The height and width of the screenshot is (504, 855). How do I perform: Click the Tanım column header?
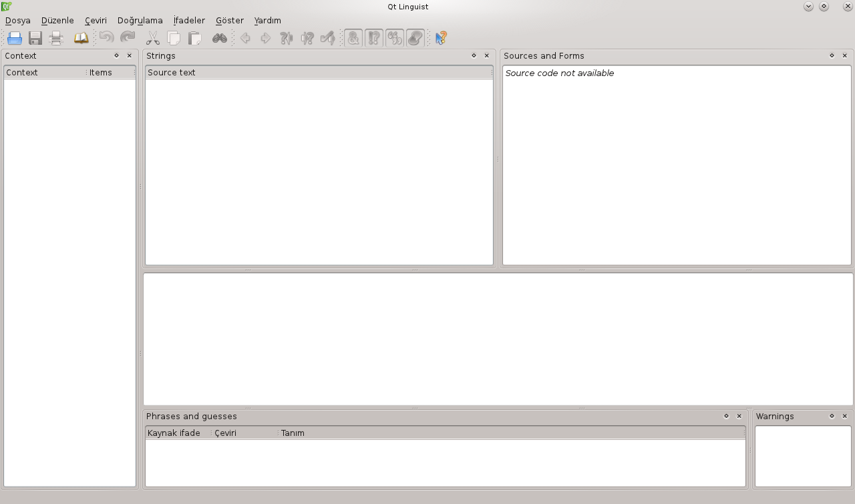point(512,433)
